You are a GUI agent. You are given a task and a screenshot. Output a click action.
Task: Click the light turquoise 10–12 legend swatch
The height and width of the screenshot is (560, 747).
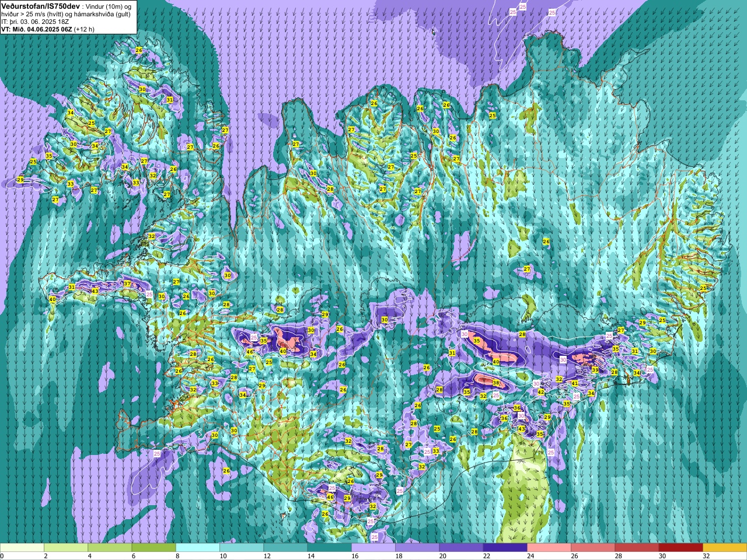click(242, 548)
